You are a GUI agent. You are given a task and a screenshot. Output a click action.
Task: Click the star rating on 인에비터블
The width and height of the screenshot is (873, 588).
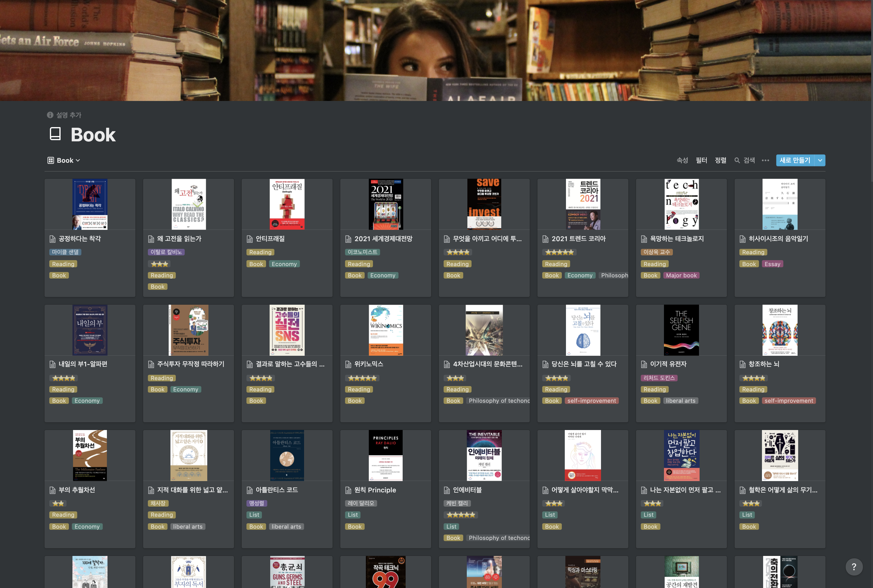(x=461, y=515)
